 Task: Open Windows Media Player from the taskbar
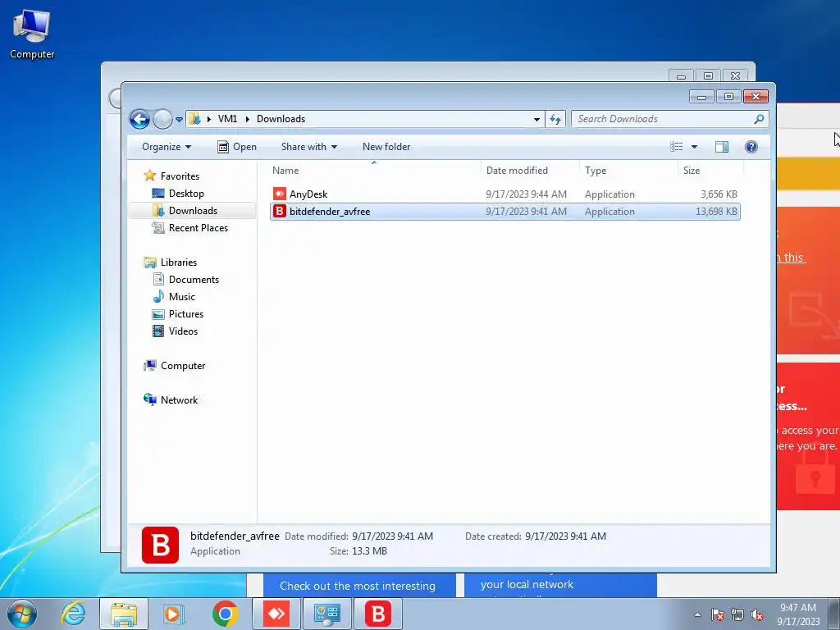tap(174, 614)
